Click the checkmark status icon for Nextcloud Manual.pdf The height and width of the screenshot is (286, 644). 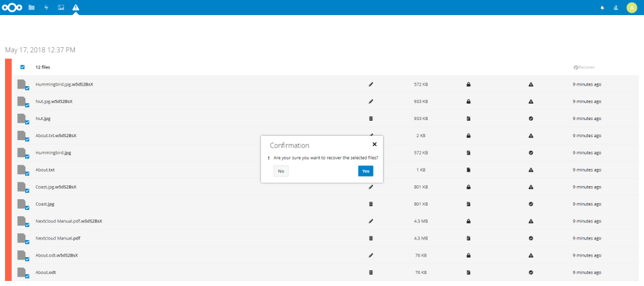pos(531,238)
